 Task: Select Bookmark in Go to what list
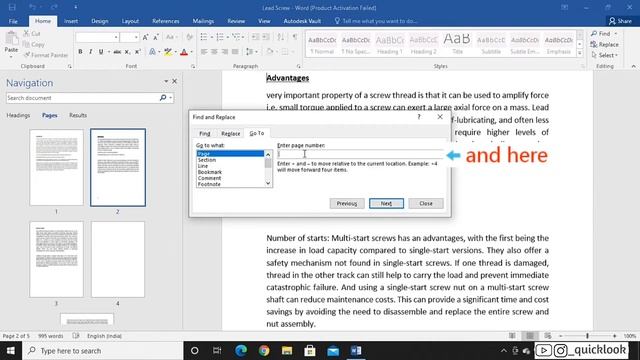[x=210, y=172]
